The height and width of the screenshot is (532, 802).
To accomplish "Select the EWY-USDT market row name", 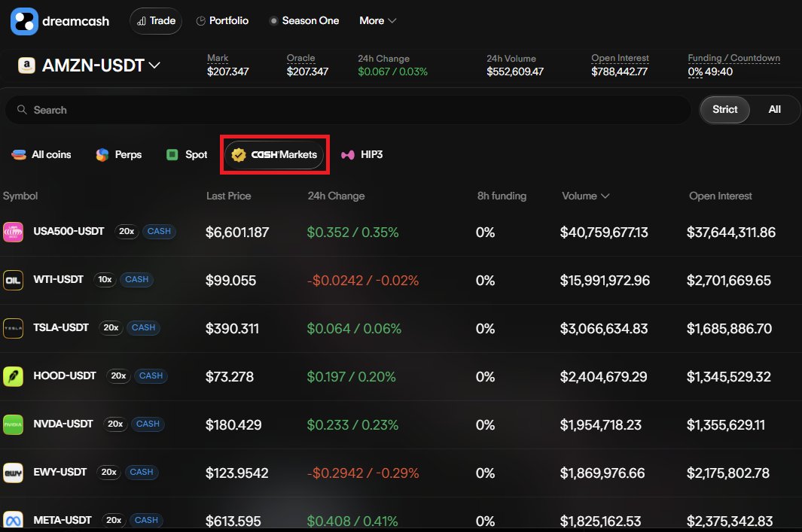I will point(59,472).
